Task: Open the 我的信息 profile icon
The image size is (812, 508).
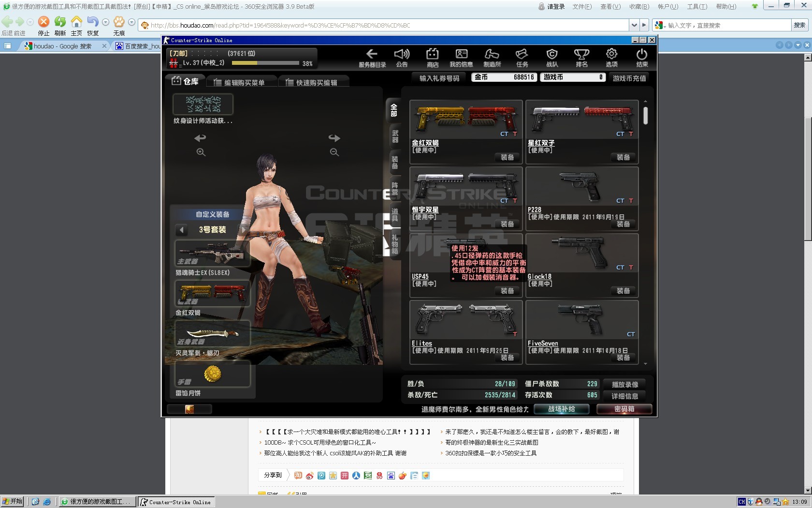Action: [x=462, y=54]
